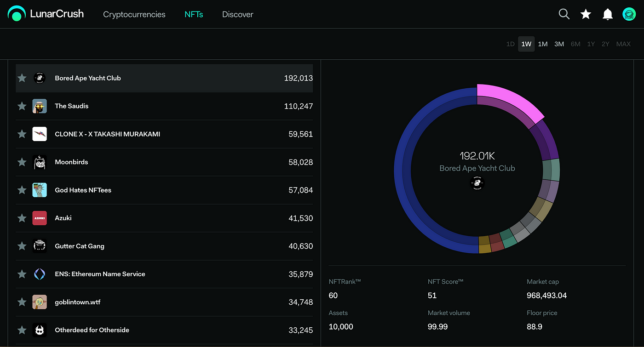Screen dimensions: 644x347
Task: Open the search magnifier icon
Action: 564,14
